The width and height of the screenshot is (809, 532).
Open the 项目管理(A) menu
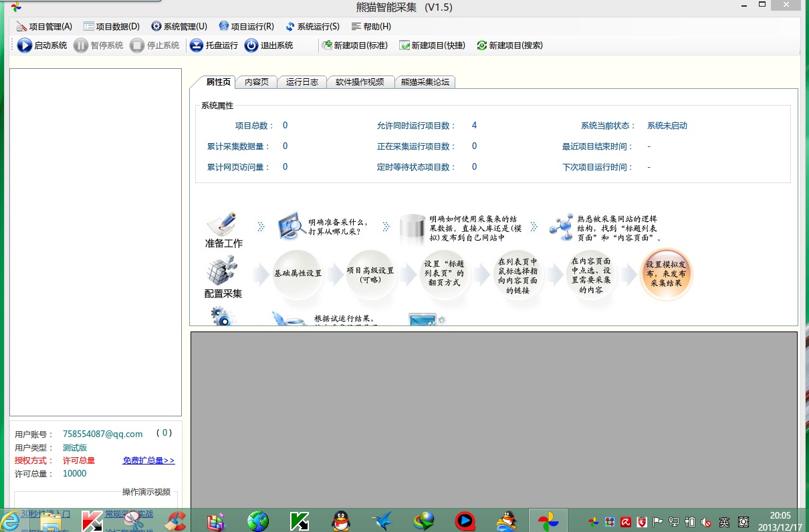pyautogui.click(x=43, y=27)
